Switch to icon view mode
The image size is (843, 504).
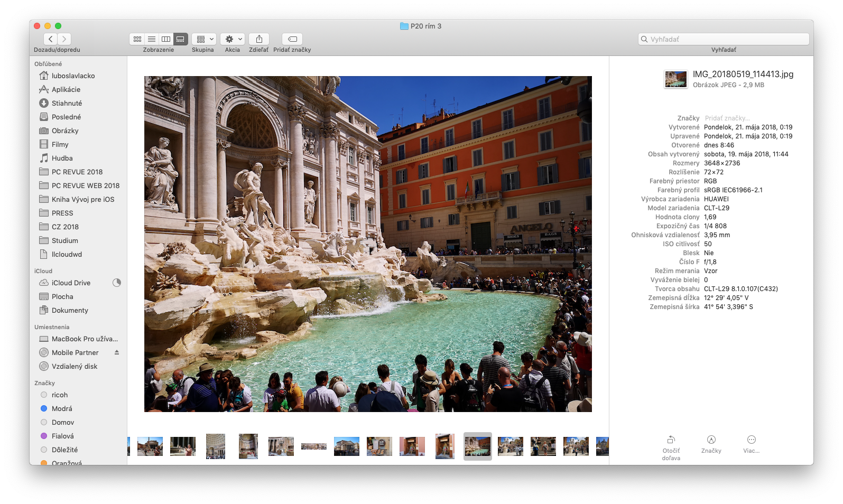click(137, 39)
